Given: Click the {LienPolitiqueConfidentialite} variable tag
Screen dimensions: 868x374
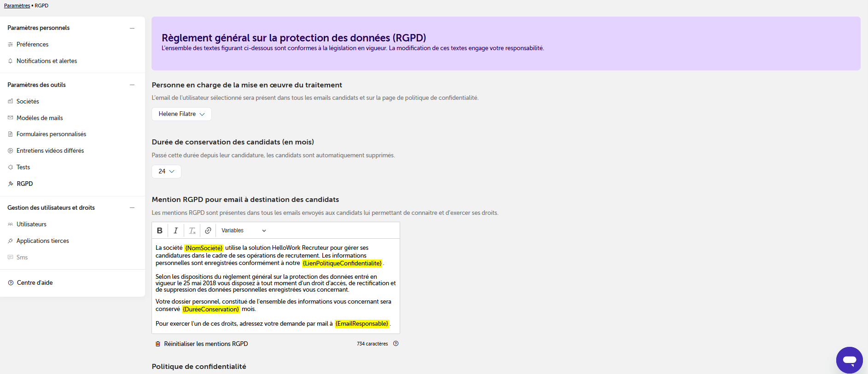Looking at the screenshot, I should (342, 264).
